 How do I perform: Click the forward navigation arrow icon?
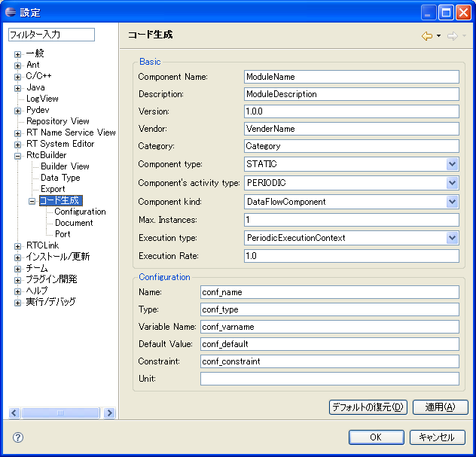pos(453,36)
